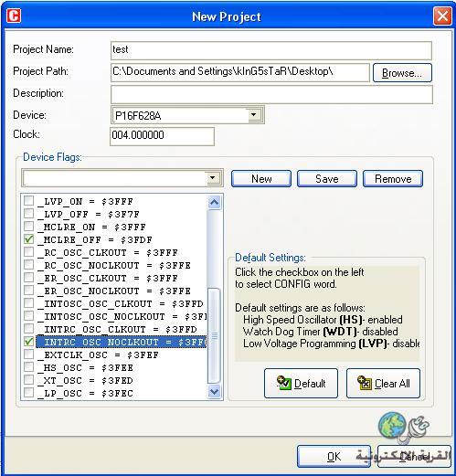Image resolution: width=456 pixels, height=476 pixels.
Task: Enable the _LVP_OFF flag checkbox
Action: (28, 214)
